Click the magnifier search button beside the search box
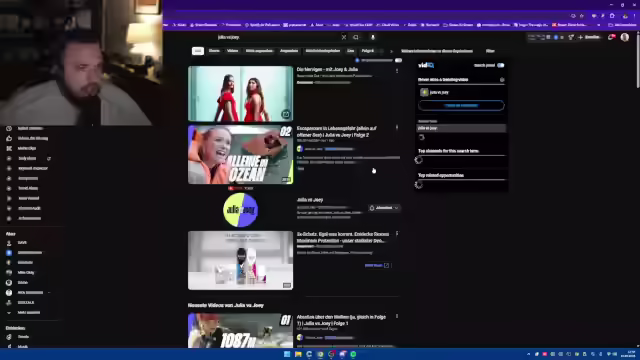Viewport: 640px width, 360px height. tap(356, 37)
